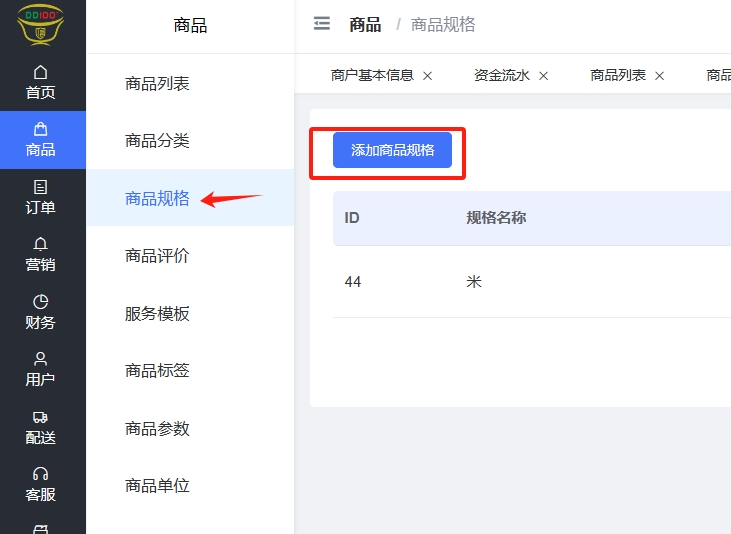Screen dimensions: 731x534
Task: Open the 客服 headset icon
Action: 41,474
